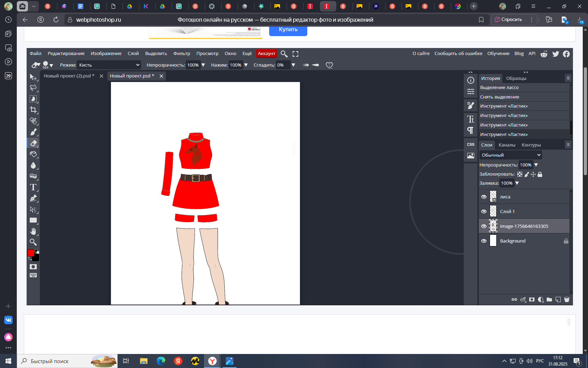Open the Фильтр menu
This screenshot has height=368, width=588.
(x=182, y=54)
